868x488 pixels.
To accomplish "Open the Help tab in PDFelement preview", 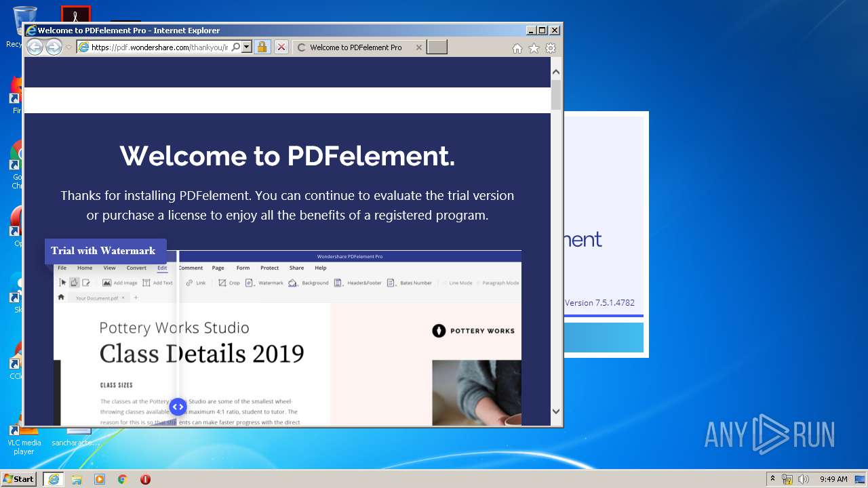I will 320,268.
